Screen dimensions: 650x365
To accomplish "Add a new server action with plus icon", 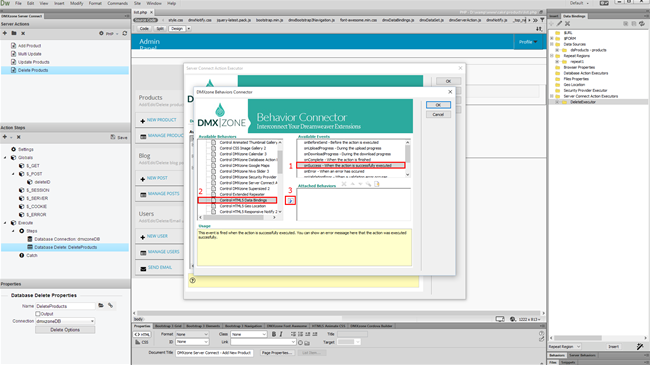I will 5,33.
